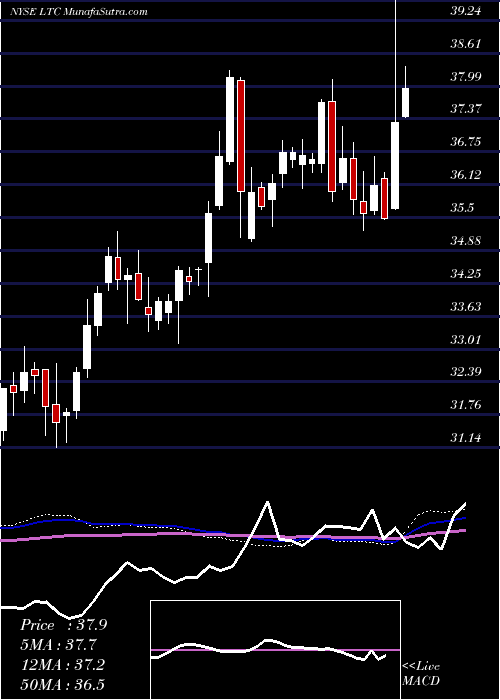The height and width of the screenshot is (700, 500).
Task: Click the NYSE LTC MunafaSutra.com title text
Action: pyautogui.click(x=79, y=12)
